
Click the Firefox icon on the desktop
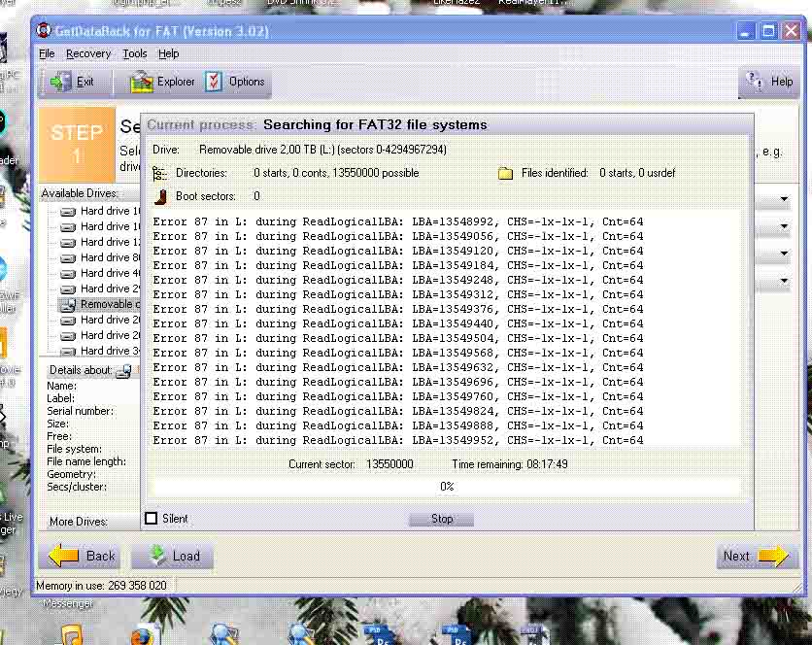144,636
